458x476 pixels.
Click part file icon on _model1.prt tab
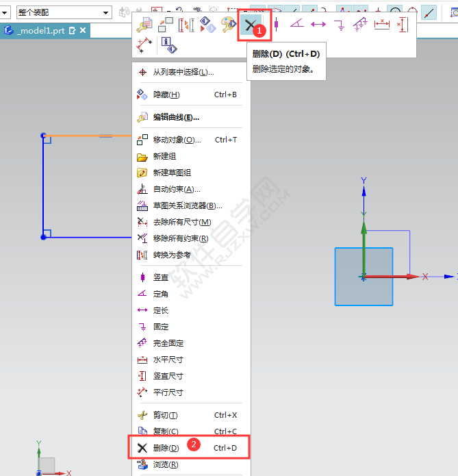tap(8, 30)
